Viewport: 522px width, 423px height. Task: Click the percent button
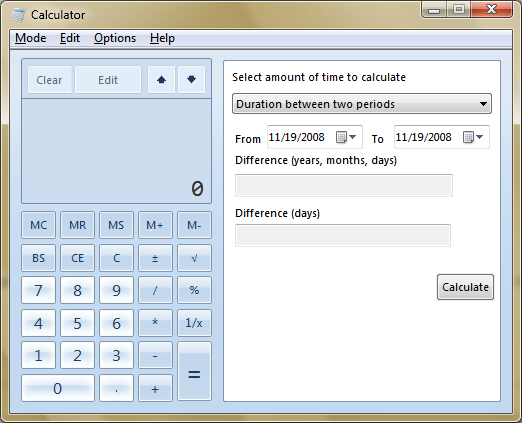click(194, 290)
